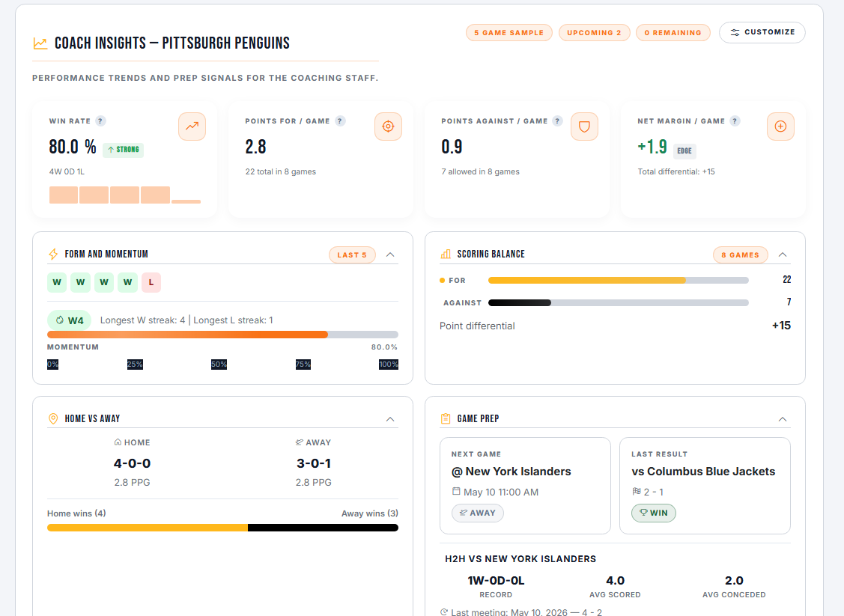The width and height of the screenshot is (844, 616).
Task: Click the Win Rate help question mark
Action: click(x=100, y=121)
